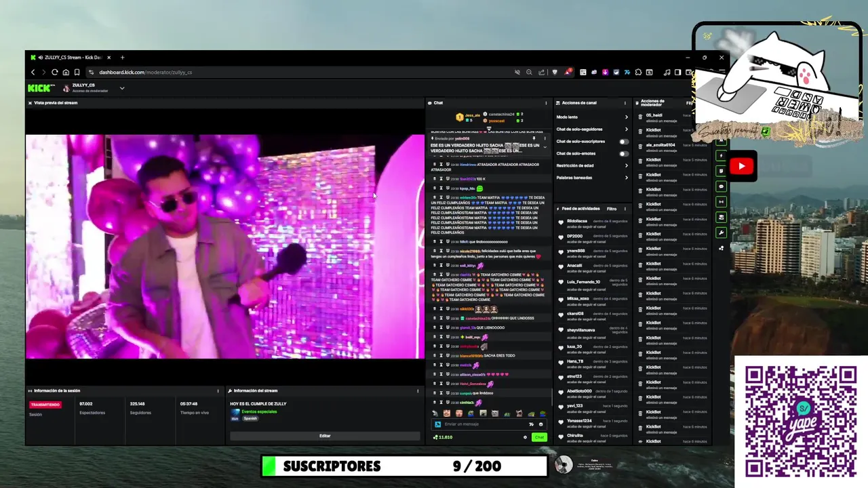The image size is (868, 488).
Task: Click the 325.148 Seguidores count
Action: coord(137,404)
